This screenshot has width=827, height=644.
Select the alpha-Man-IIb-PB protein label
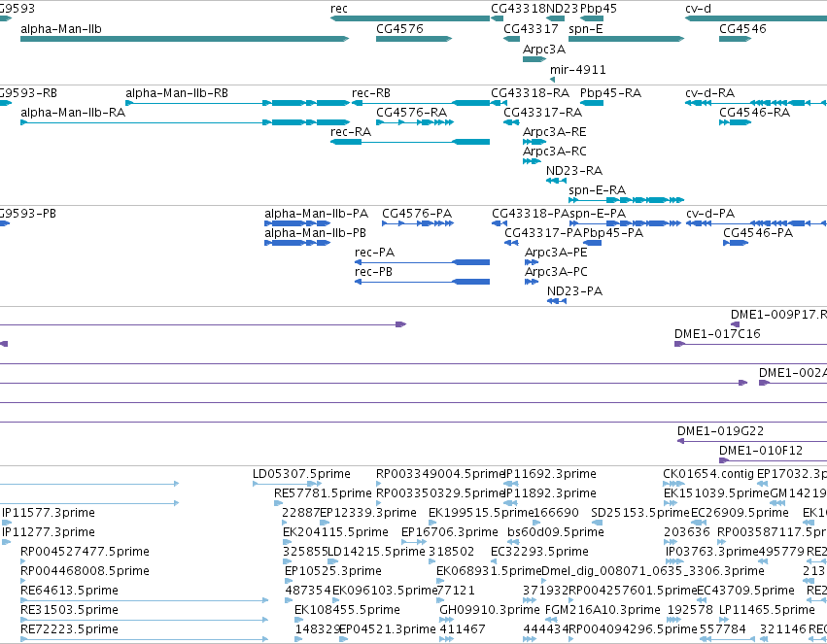(x=315, y=233)
